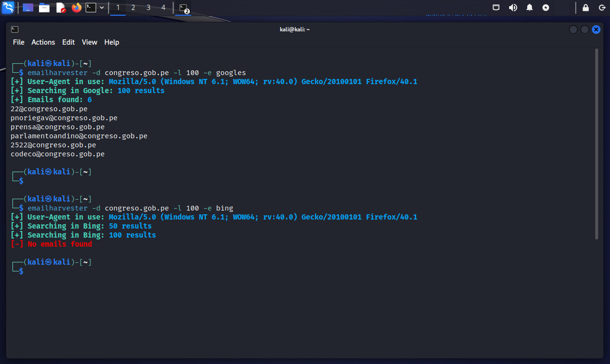The height and width of the screenshot is (364, 610).
Task: Open the File menu in terminal
Action: pyautogui.click(x=19, y=42)
